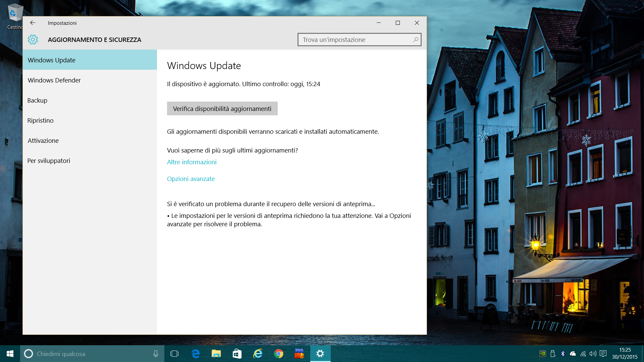Open the Opzioni avanzate link
The width and height of the screenshot is (644, 362).
point(191,179)
